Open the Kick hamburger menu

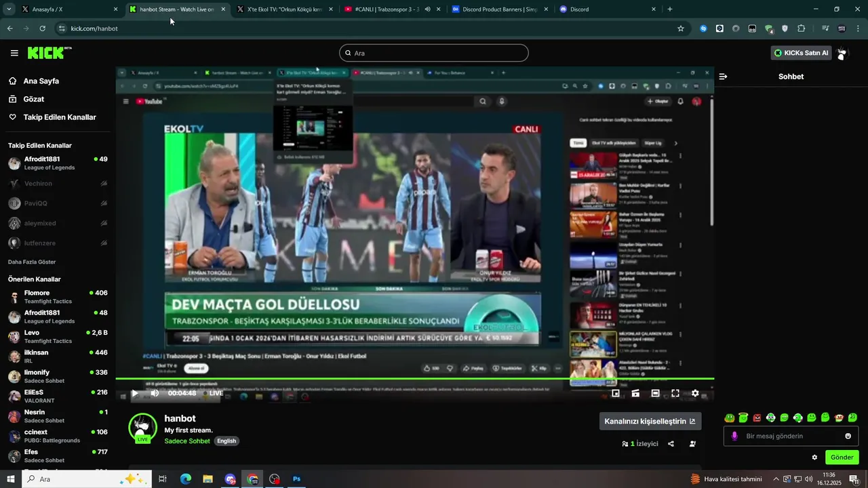click(14, 53)
